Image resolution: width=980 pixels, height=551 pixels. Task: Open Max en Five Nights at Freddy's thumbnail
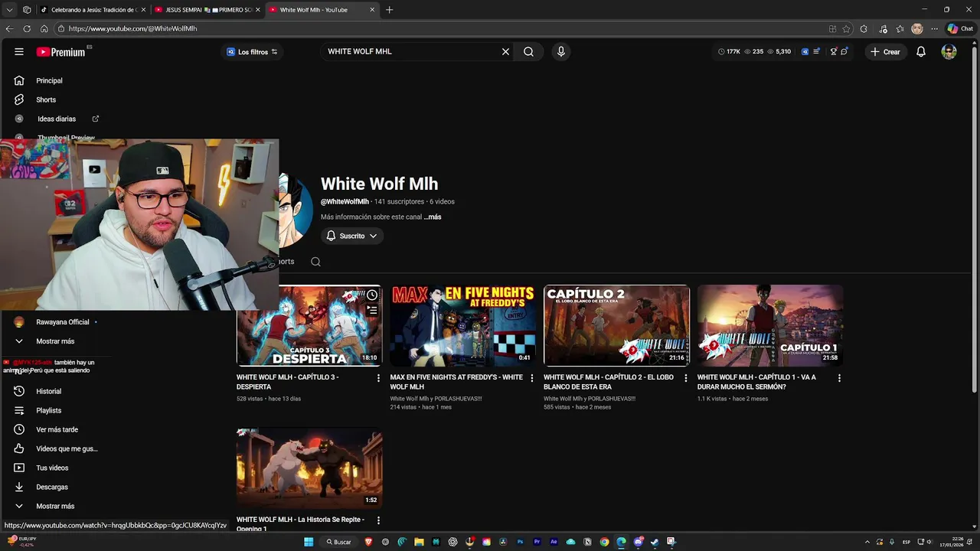click(x=462, y=326)
